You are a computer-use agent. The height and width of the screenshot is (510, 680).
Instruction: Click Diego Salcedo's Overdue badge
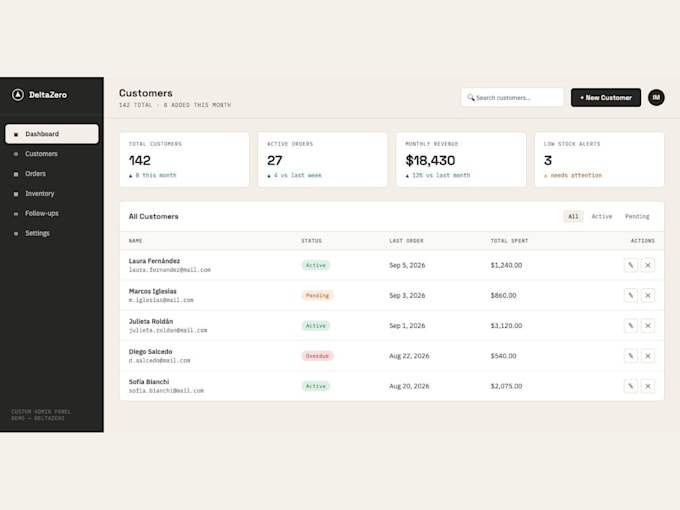click(x=317, y=356)
